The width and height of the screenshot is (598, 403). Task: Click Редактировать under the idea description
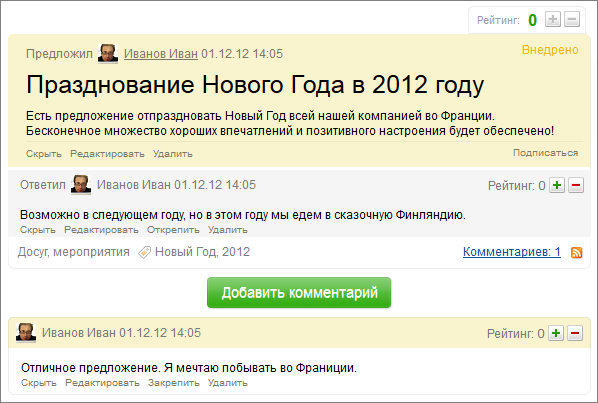pos(107,154)
